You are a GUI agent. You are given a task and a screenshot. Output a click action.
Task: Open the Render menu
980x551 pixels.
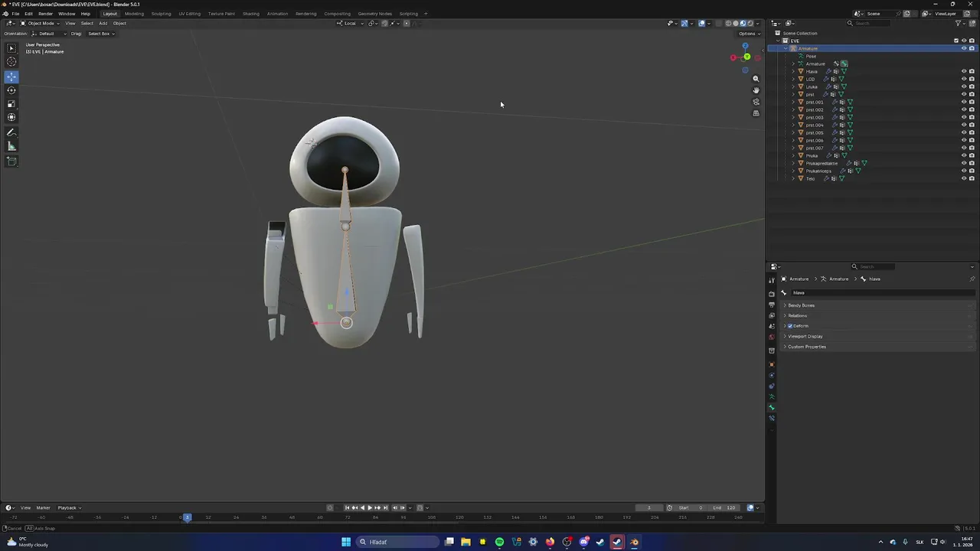[46, 14]
